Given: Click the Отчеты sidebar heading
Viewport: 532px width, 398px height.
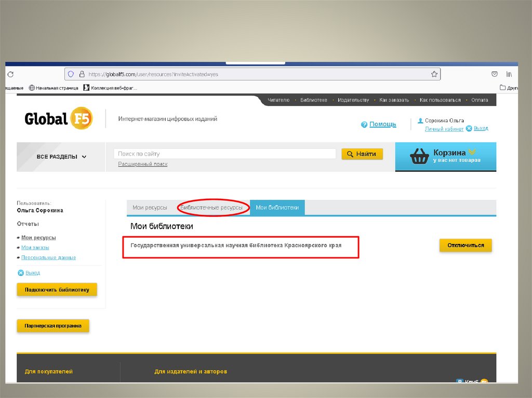Looking at the screenshot, I should 28,224.
